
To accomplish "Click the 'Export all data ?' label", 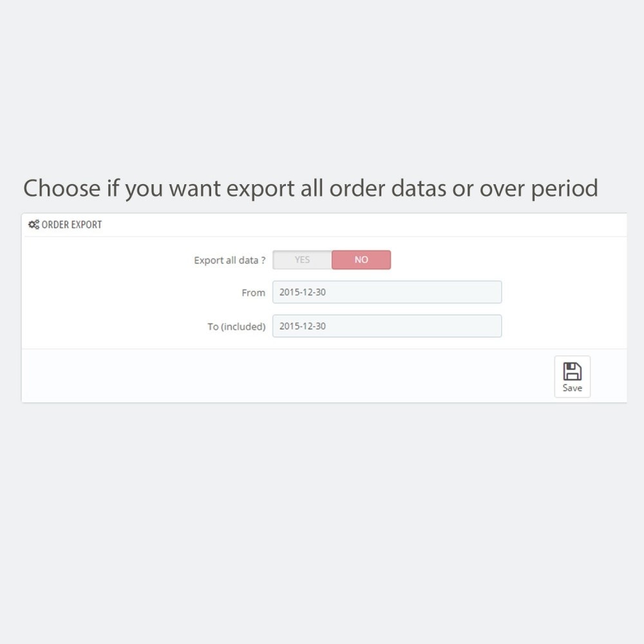I will (x=230, y=260).
